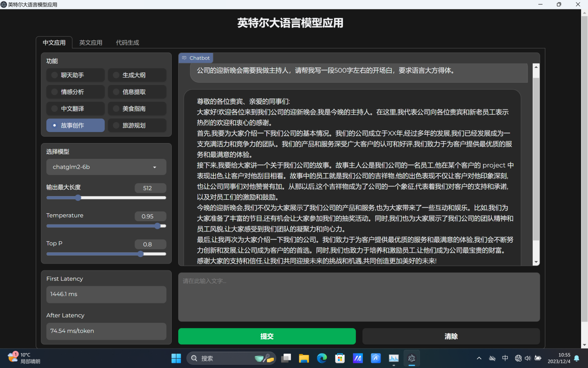Switch function to 旅游规划
Screen dimensions: 588x368
tap(137, 125)
